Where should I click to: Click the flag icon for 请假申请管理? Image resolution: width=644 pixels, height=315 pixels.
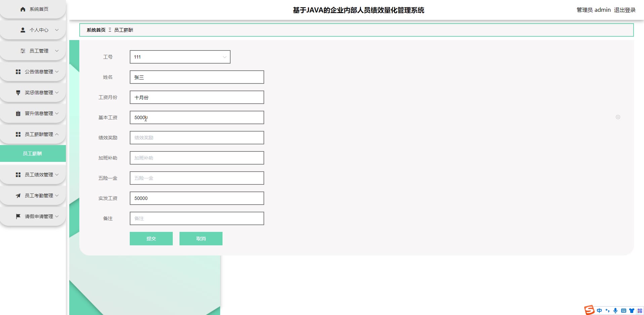(18, 216)
